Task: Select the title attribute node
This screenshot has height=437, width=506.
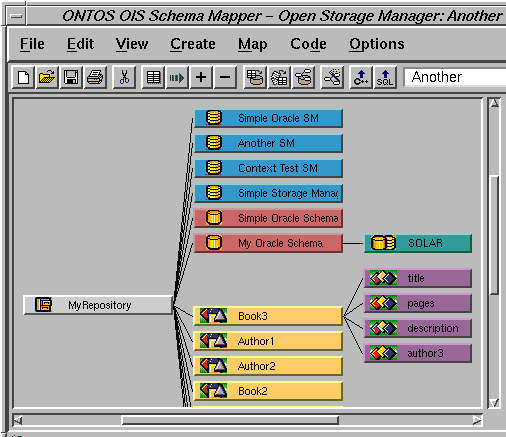Action: [x=418, y=278]
